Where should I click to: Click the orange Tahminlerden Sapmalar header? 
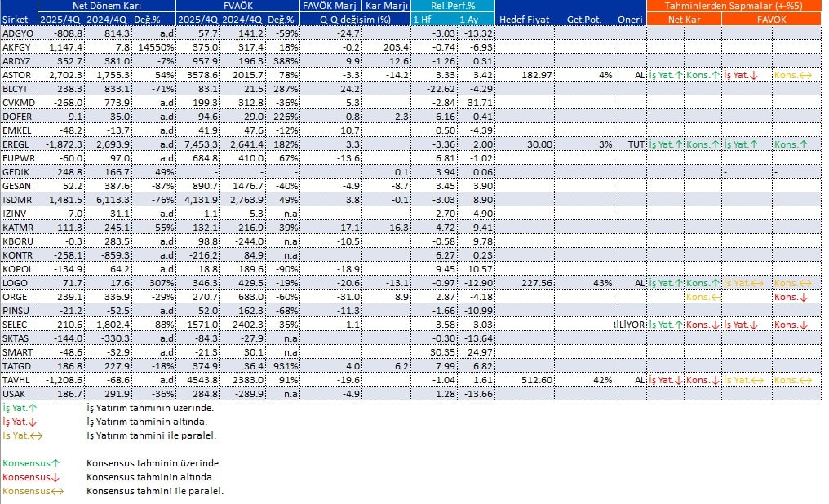pos(734,6)
